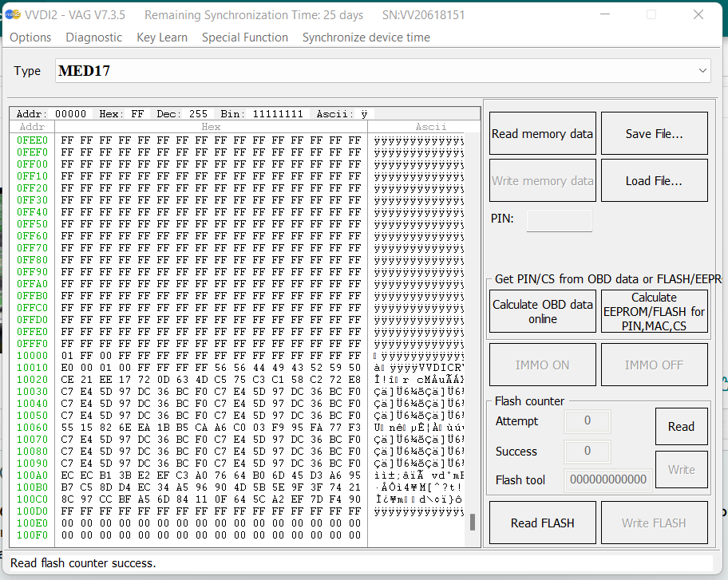Viewport: 728px width, 580px height.
Task: Open the Special Function menu
Action: tap(245, 37)
